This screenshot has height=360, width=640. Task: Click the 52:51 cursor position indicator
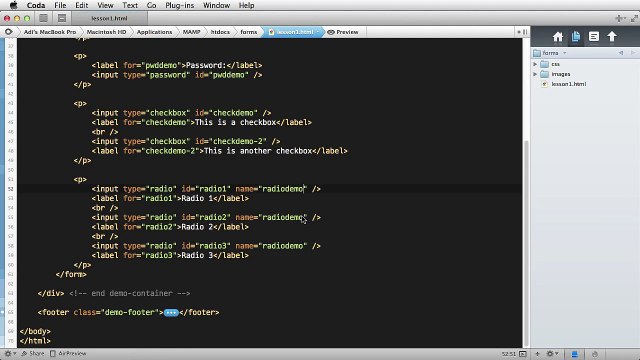click(x=509, y=354)
